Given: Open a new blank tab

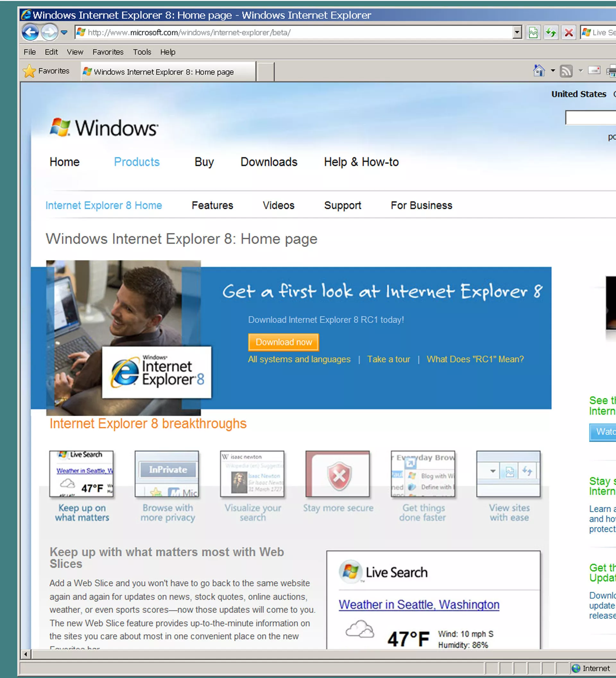Looking at the screenshot, I should [265, 72].
